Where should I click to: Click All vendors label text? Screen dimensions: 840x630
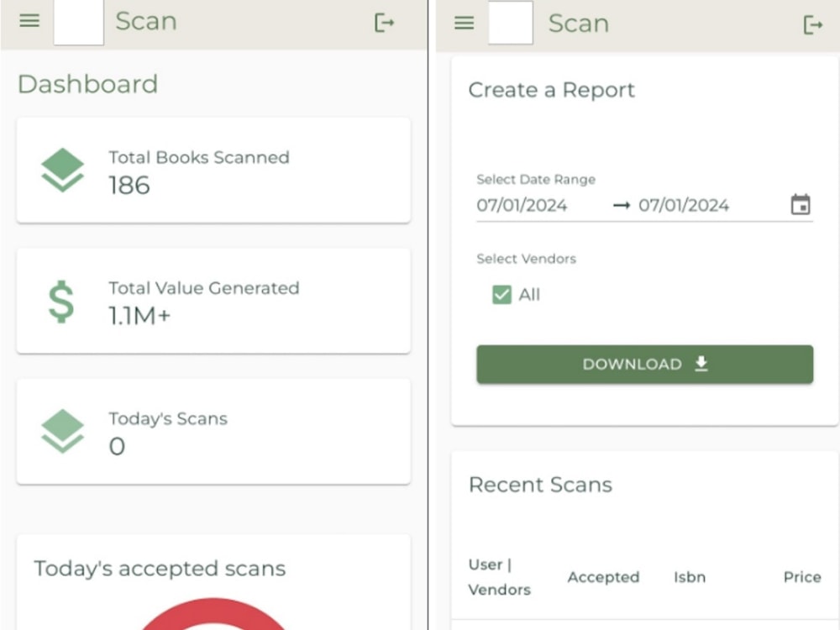click(529, 295)
